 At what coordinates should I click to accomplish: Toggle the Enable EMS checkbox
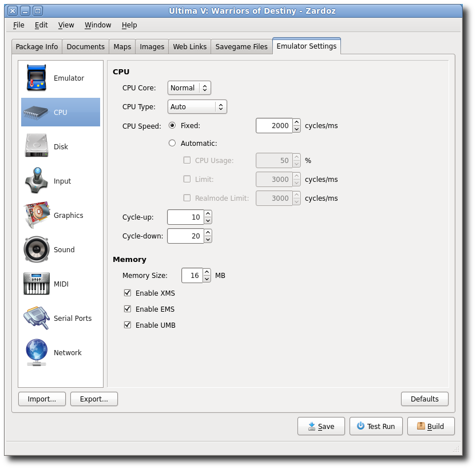tap(128, 309)
